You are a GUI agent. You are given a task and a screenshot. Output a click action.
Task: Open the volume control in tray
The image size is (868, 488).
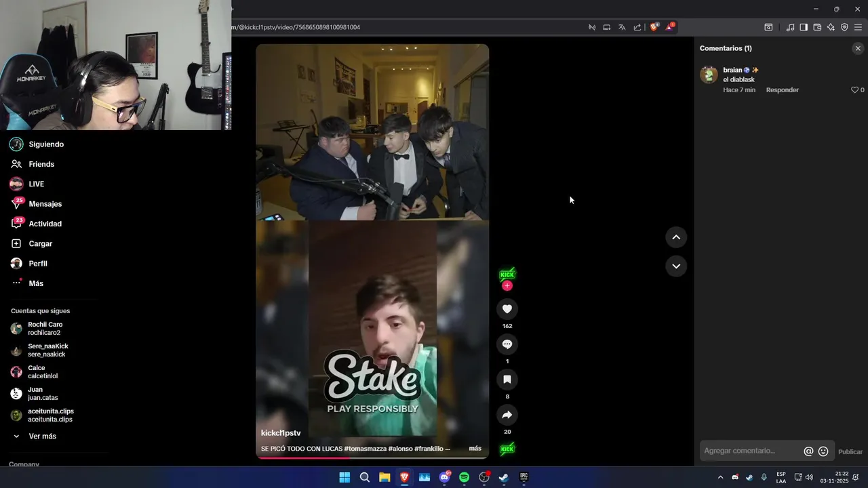click(809, 477)
